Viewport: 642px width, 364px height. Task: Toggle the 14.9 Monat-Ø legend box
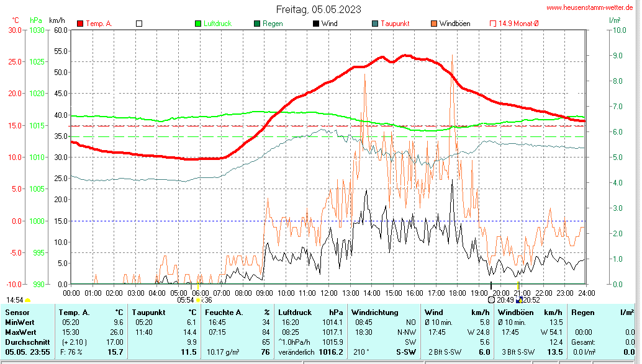coord(493,24)
